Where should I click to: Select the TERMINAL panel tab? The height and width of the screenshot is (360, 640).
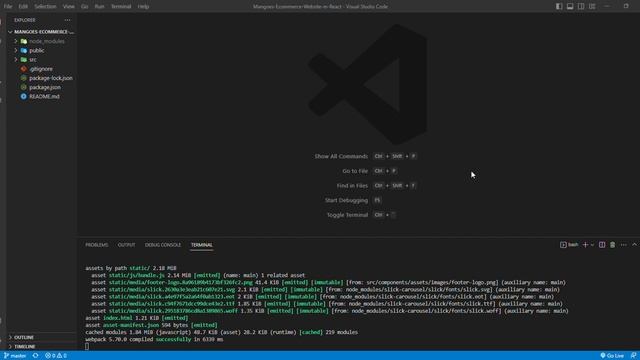[202, 245]
